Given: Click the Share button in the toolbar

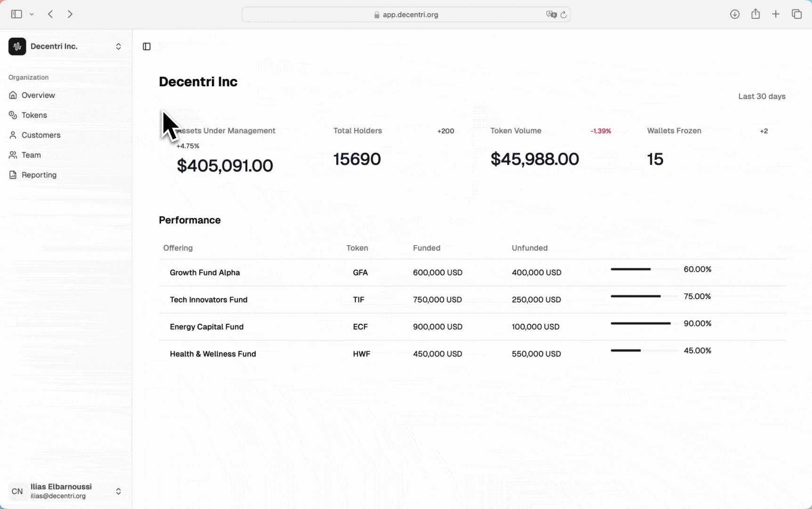Looking at the screenshot, I should coord(756,14).
